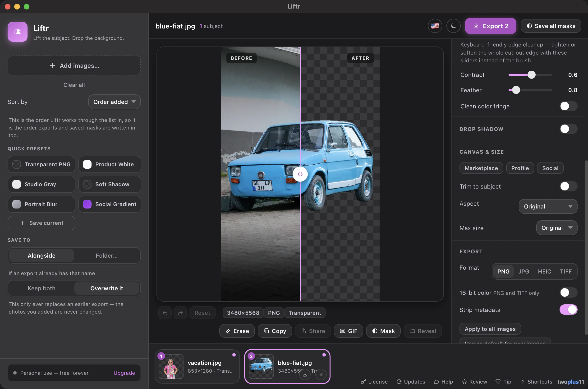Viewport: 588px width, 389px height.
Task: Open the Sort by Order added dropdown
Action: pyautogui.click(x=114, y=102)
